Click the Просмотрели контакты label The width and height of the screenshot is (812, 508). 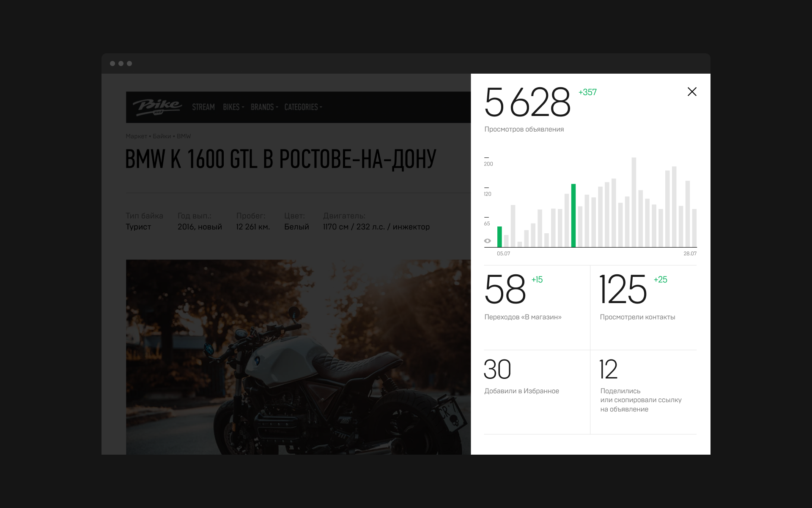tap(637, 317)
